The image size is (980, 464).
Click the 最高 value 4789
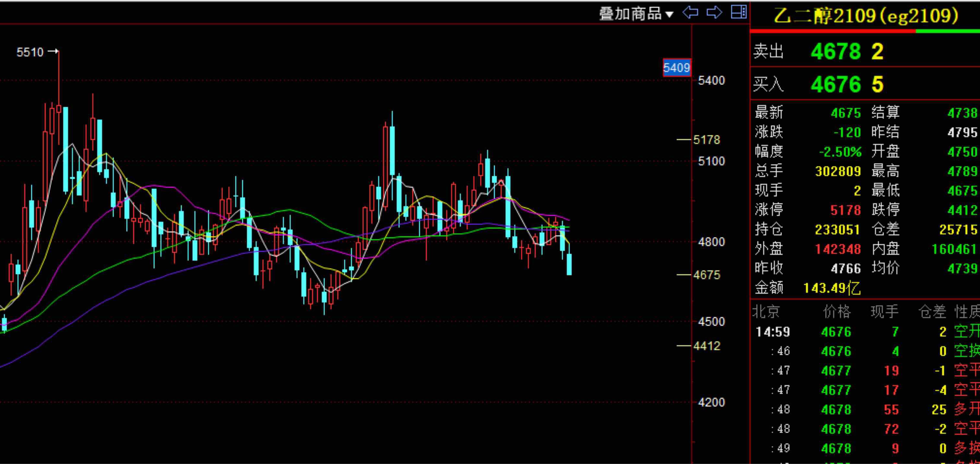(962, 171)
